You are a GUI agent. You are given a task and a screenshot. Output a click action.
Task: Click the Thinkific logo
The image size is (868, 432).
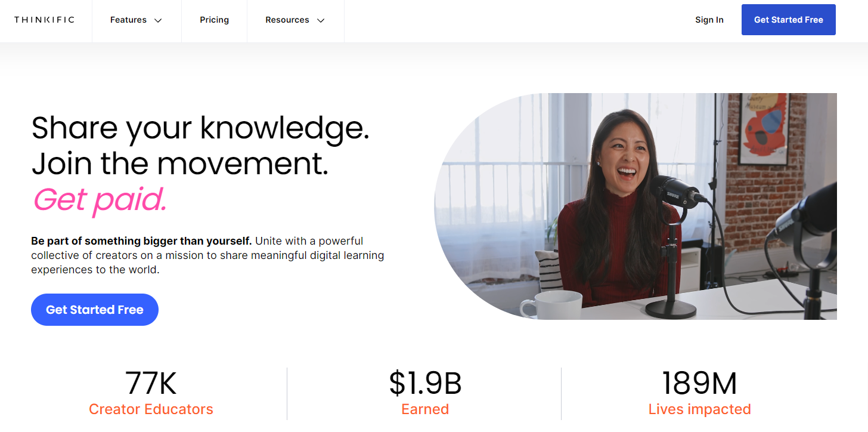(x=44, y=20)
